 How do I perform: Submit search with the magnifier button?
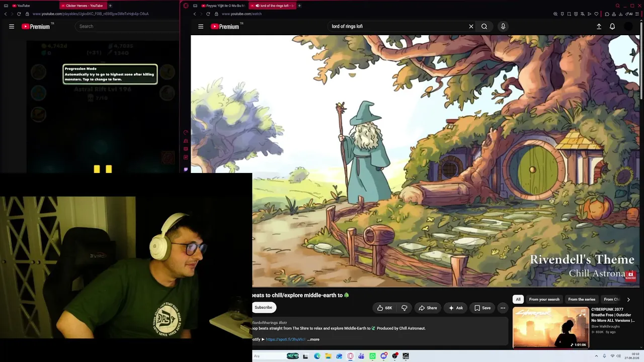484,27
